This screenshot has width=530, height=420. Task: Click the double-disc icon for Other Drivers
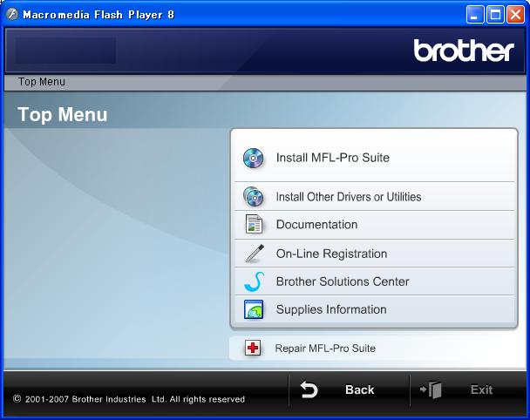pos(253,197)
